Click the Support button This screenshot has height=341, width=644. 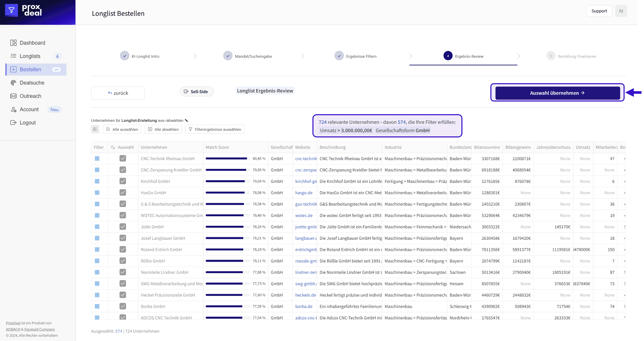tap(599, 11)
